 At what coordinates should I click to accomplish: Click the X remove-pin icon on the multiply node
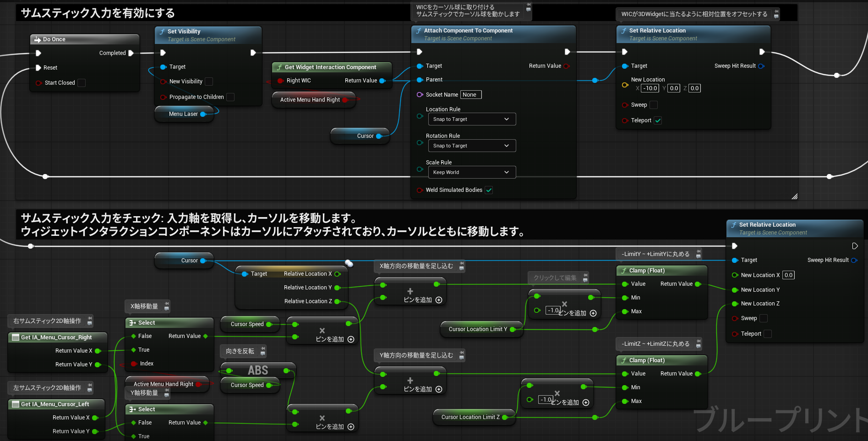[x=322, y=331]
